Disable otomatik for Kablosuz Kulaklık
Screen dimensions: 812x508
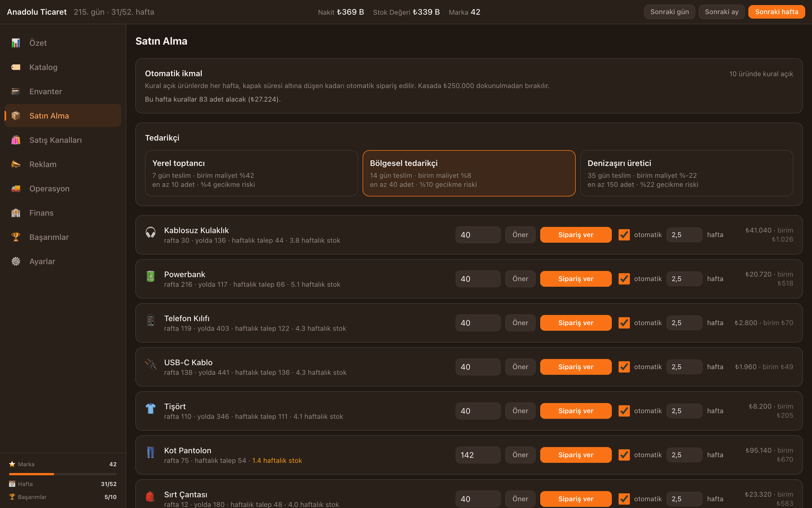pyautogui.click(x=624, y=235)
